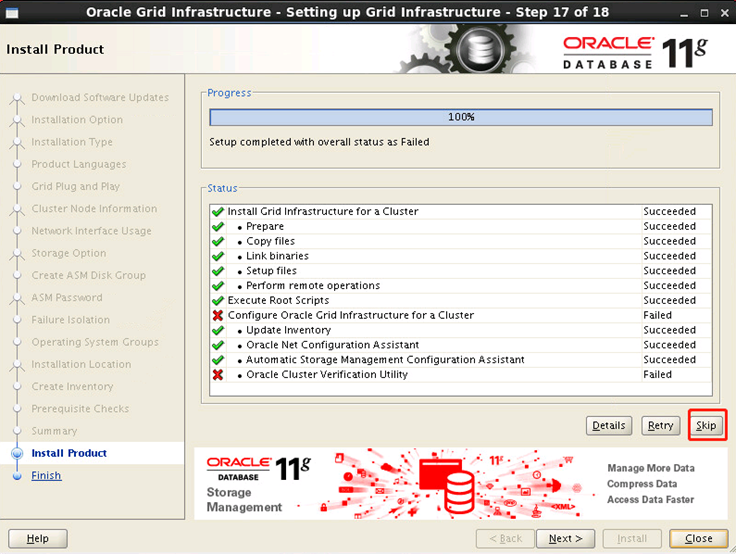Click Cluster Node Information step
Viewport: 736px width, 554px height.
[94, 208]
